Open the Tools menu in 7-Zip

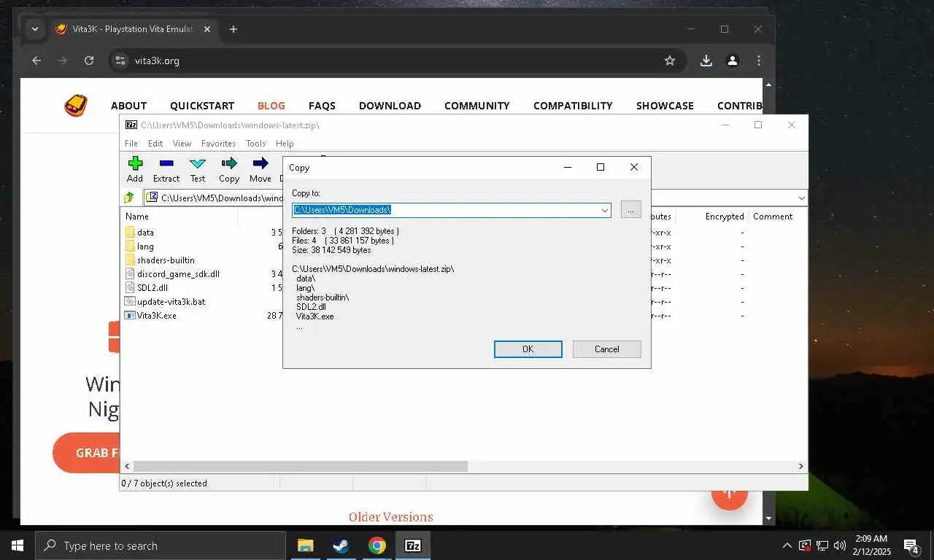255,144
